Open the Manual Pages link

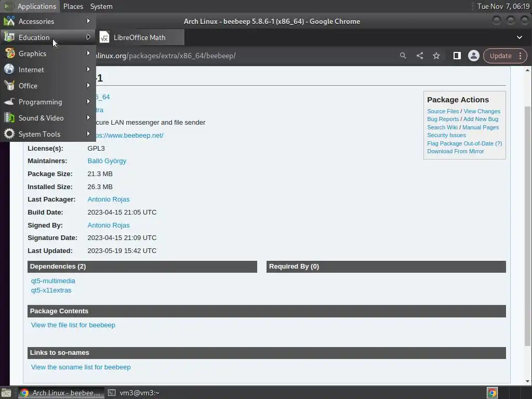(x=481, y=127)
